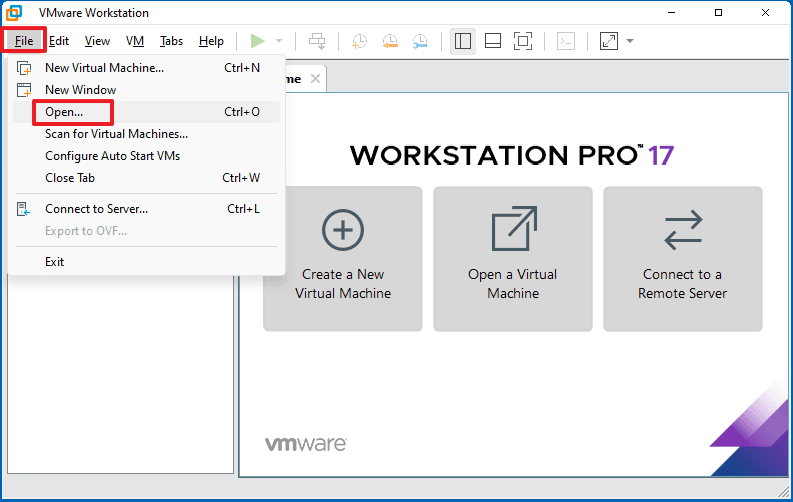
Task: Open the VM menu in menu bar
Action: 135,41
